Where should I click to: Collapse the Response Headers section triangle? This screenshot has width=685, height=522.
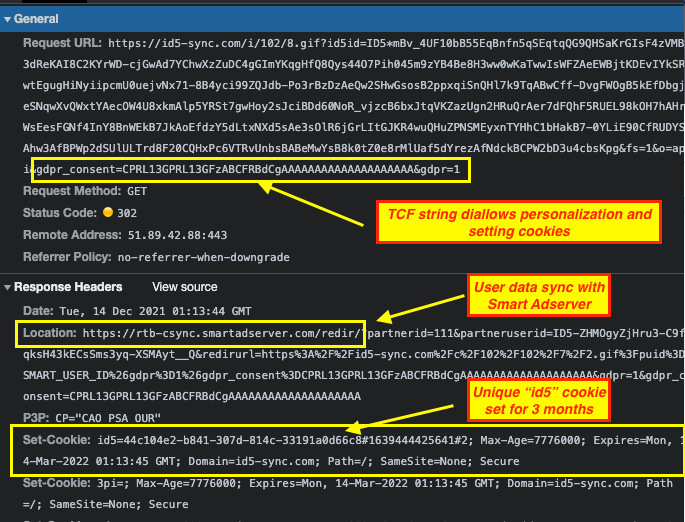(x=7, y=287)
